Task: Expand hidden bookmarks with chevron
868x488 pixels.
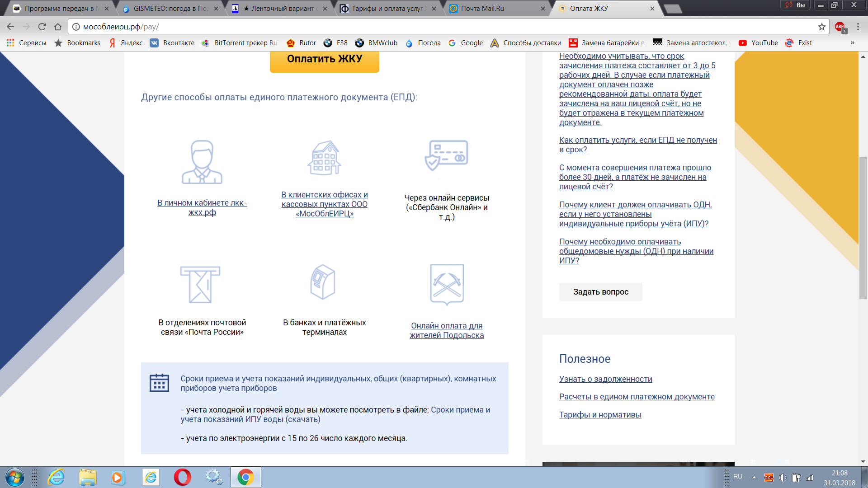Action: pyautogui.click(x=852, y=43)
